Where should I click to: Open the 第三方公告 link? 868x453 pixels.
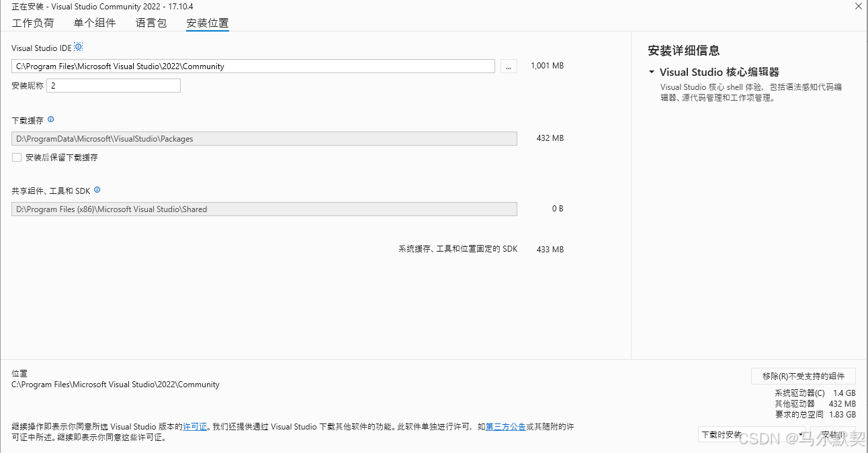pyautogui.click(x=505, y=426)
